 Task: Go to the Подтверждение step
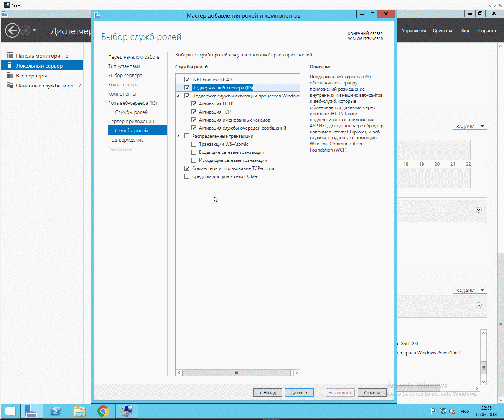[x=126, y=140]
